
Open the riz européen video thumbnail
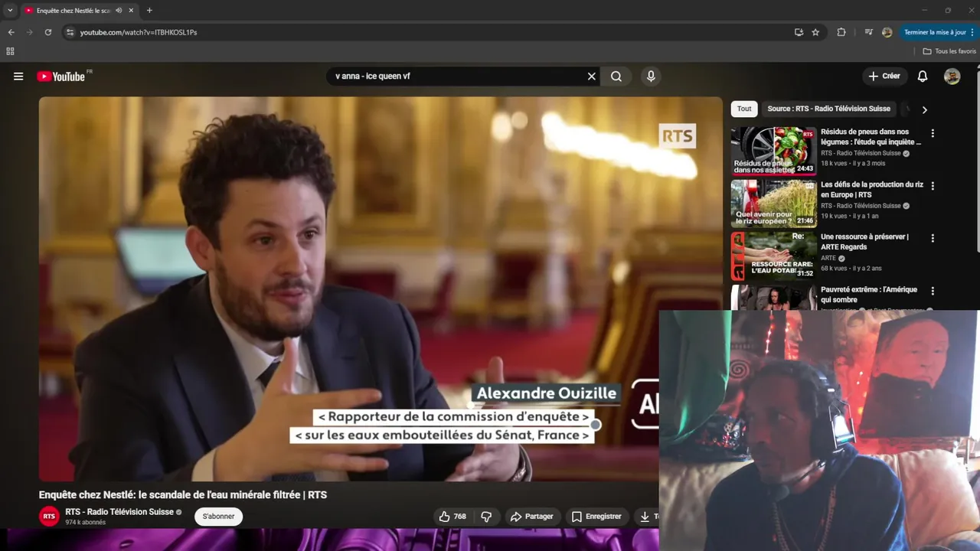point(773,204)
